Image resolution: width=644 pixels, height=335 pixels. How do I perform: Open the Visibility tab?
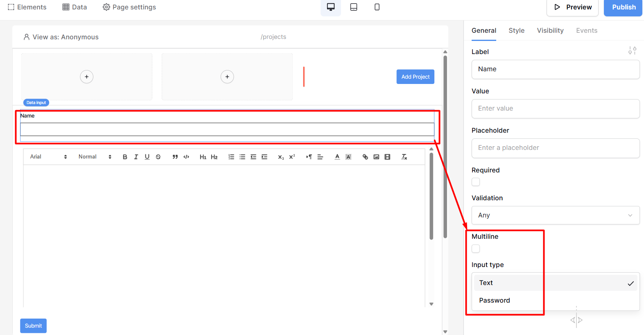550,31
